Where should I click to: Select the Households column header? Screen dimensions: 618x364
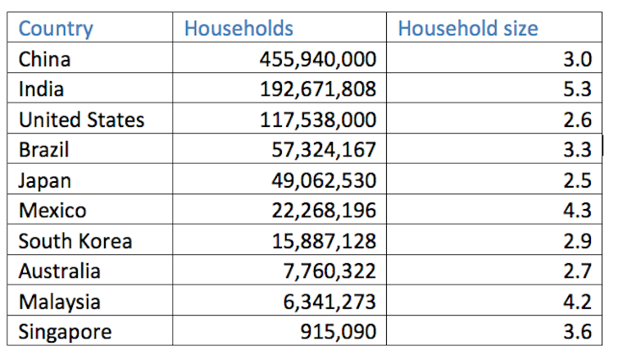tap(279, 27)
